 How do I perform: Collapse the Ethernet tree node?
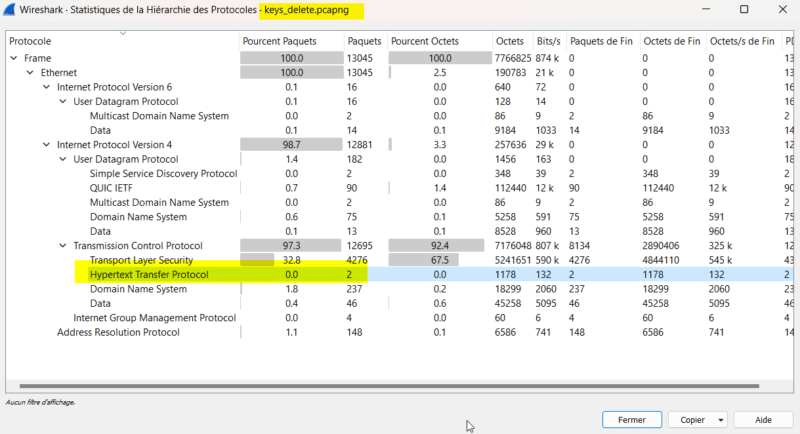[30, 72]
